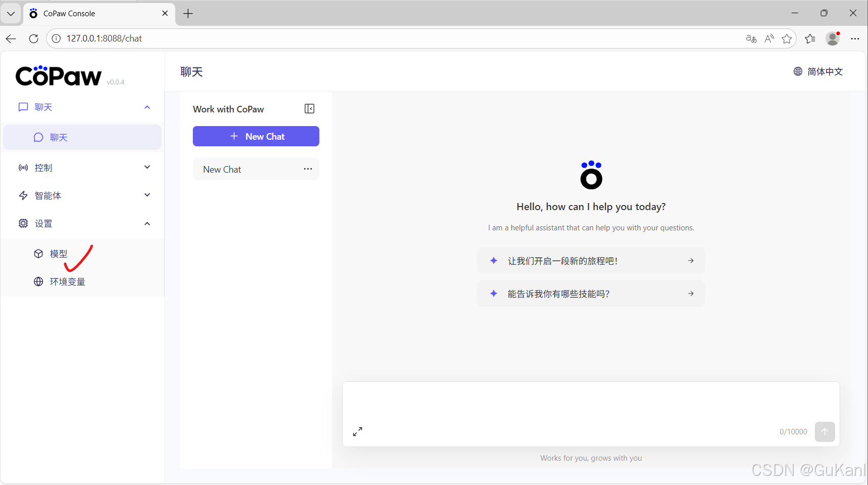Click the upward send arrow button
Image resolution: width=868 pixels, height=485 pixels.
[x=824, y=431]
